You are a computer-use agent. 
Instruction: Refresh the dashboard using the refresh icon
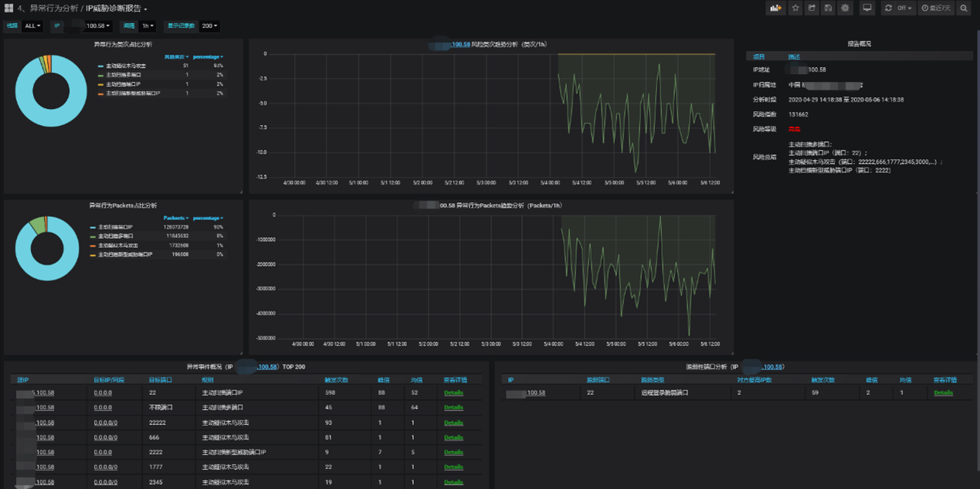tap(888, 8)
